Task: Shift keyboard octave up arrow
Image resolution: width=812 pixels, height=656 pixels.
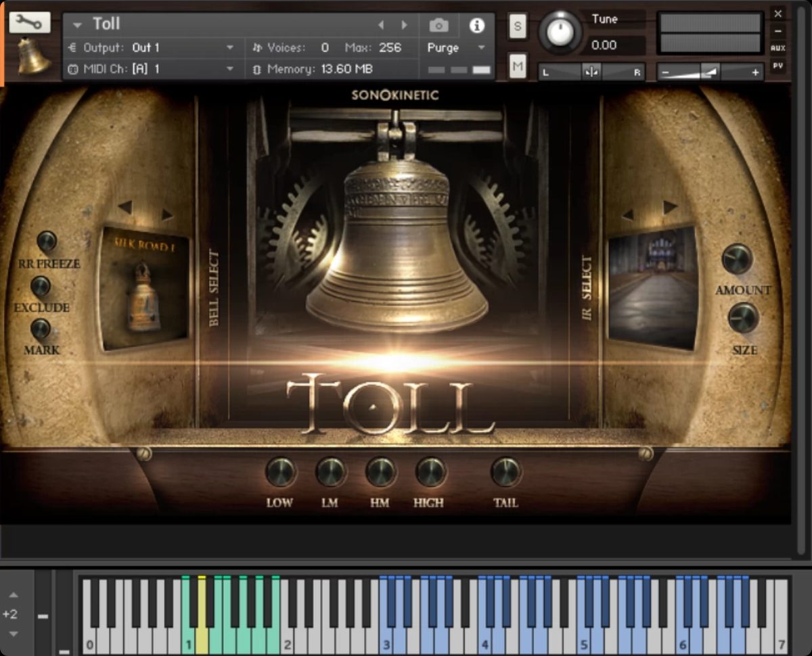Action: click(14, 595)
